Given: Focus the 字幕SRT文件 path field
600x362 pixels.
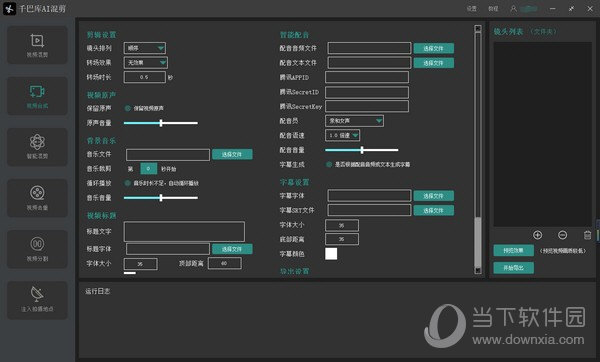Looking at the screenshot, I should [369, 210].
